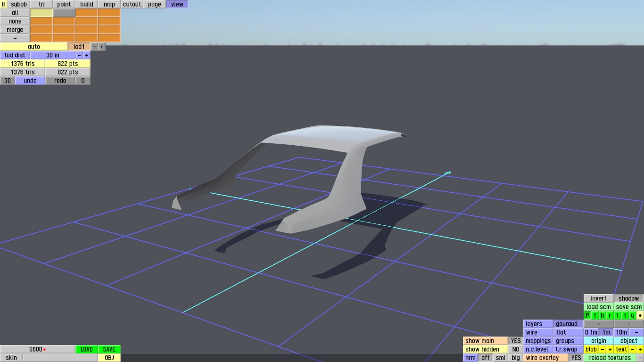The width and height of the screenshot is (644, 362).
Task: Decrease text size with the text minus button
Action: [633, 349]
